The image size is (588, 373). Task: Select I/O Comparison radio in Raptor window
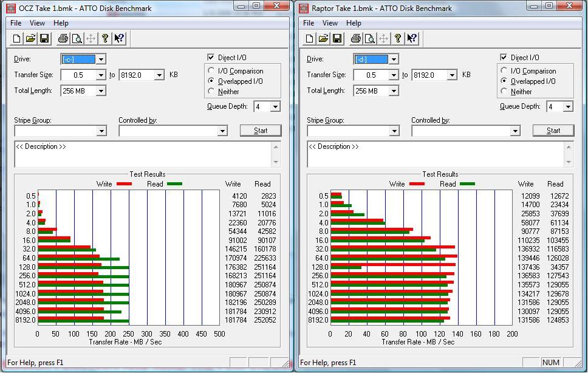pos(504,70)
